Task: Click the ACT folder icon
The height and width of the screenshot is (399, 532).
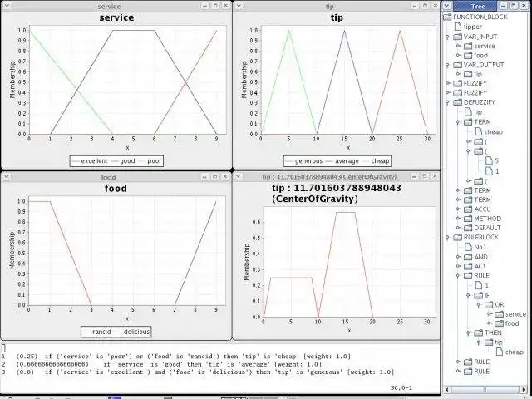Action: pos(468,266)
